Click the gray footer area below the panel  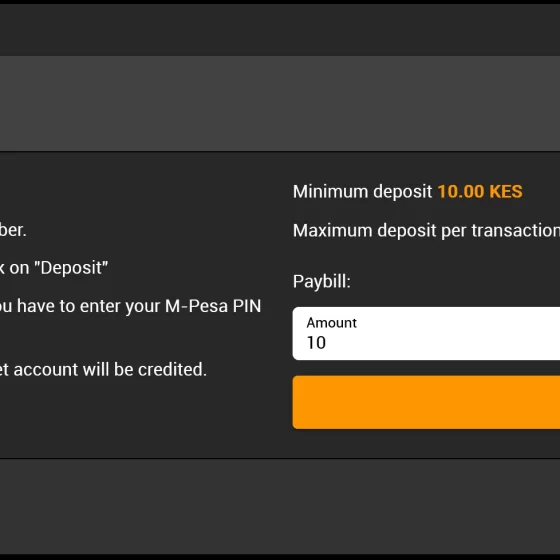pyautogui.click(x=280, y=506)
